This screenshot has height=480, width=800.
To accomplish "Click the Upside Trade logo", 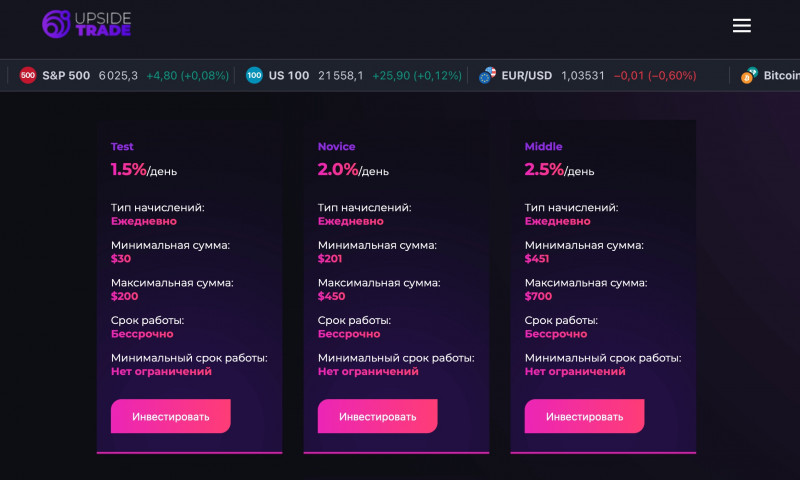I will coord(86,24).
